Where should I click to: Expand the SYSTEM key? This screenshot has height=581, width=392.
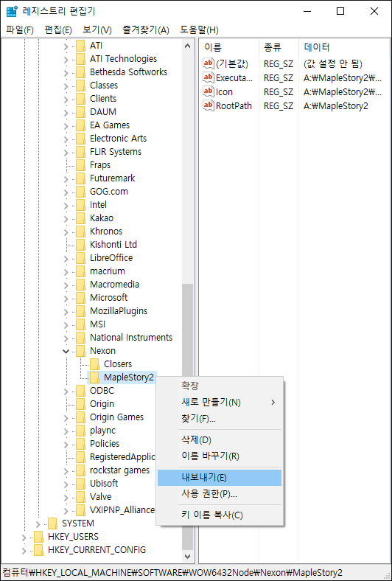[38, 523]
